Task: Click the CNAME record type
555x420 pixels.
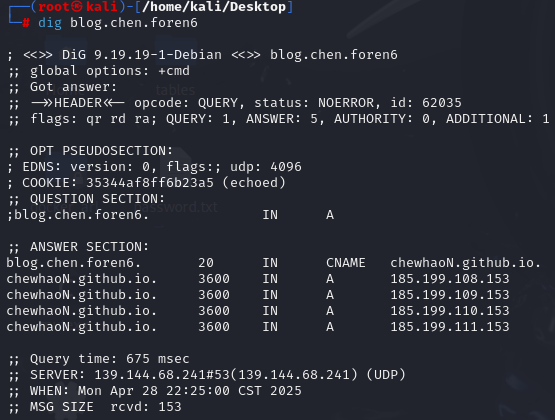Action: pyautogui.click(x=346, y=263)
